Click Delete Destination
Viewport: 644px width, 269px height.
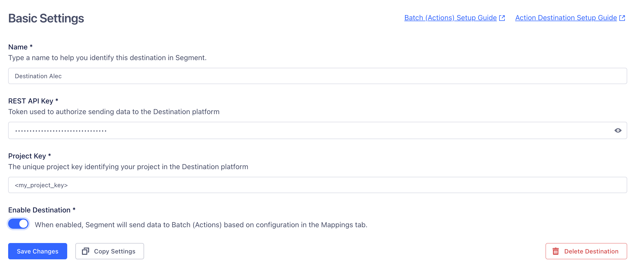[x=586, y=251]
